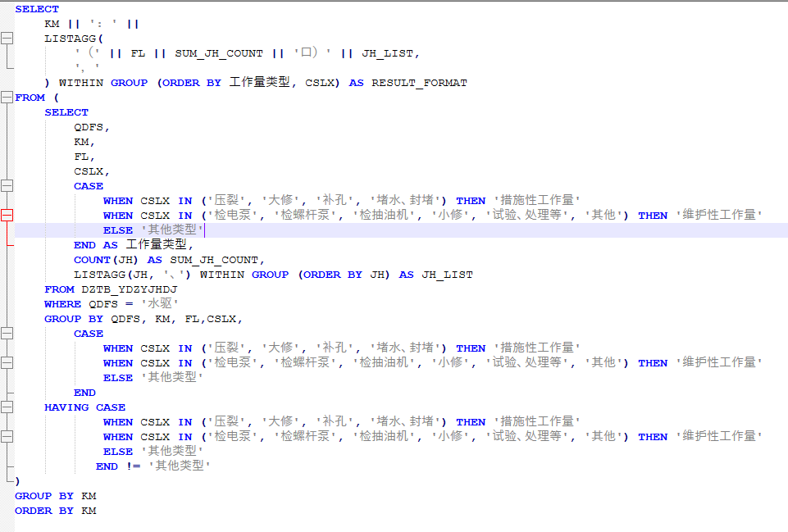
Task: Click the != operator after END
Action: tap(133, 466)
